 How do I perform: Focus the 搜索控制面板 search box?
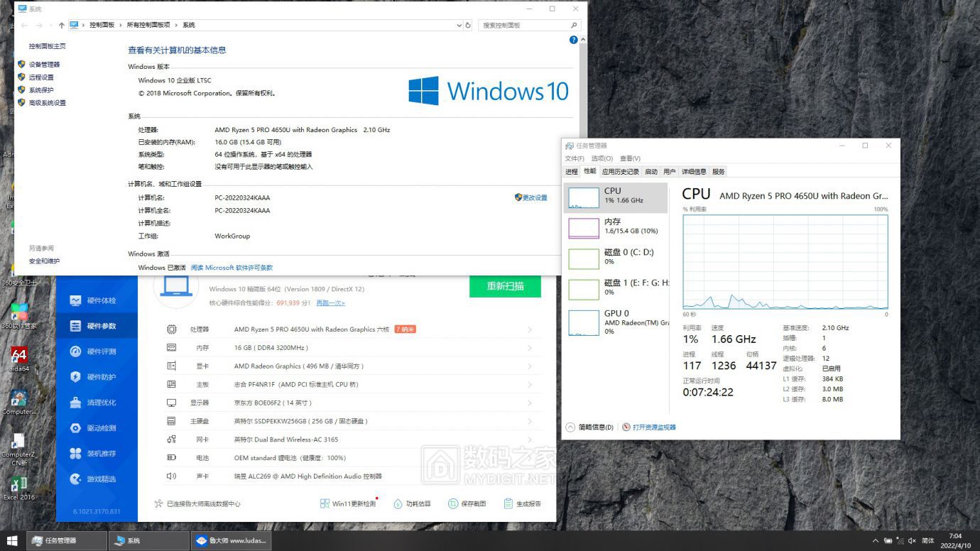(x=530, y=25)
